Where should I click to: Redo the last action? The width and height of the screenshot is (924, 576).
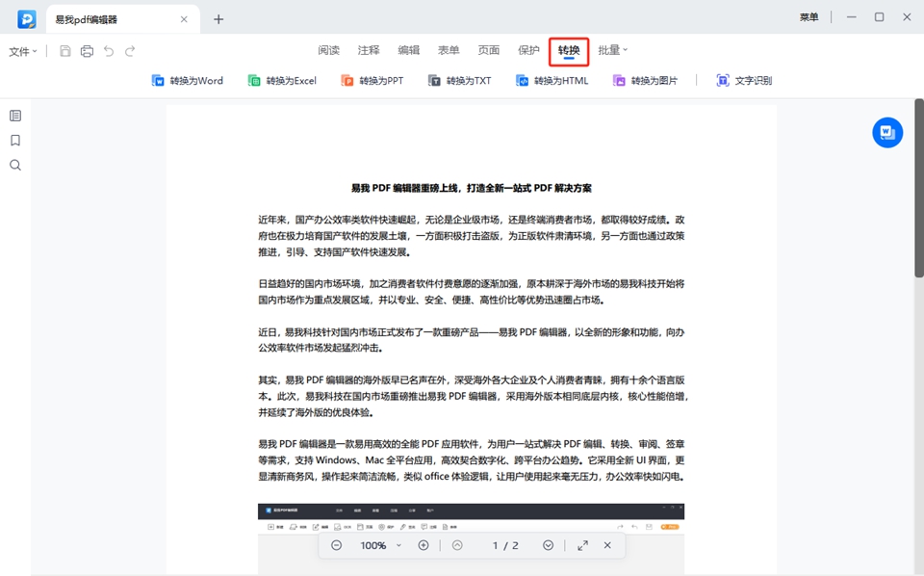coord(130,51)
